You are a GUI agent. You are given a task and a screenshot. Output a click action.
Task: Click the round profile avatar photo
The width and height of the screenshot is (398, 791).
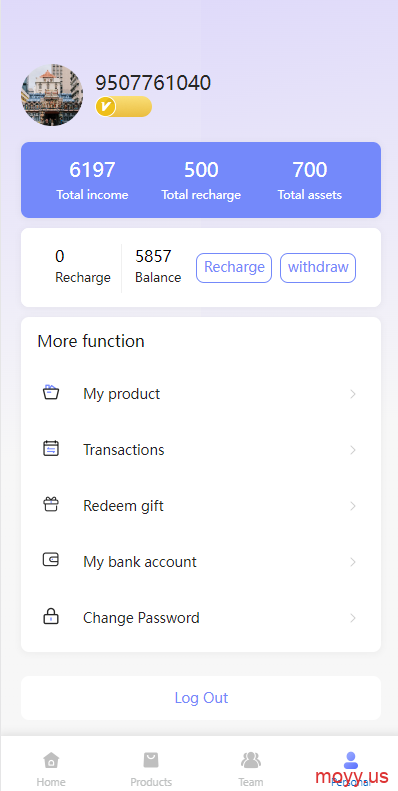pyautogui.click(x=52, y=95)
